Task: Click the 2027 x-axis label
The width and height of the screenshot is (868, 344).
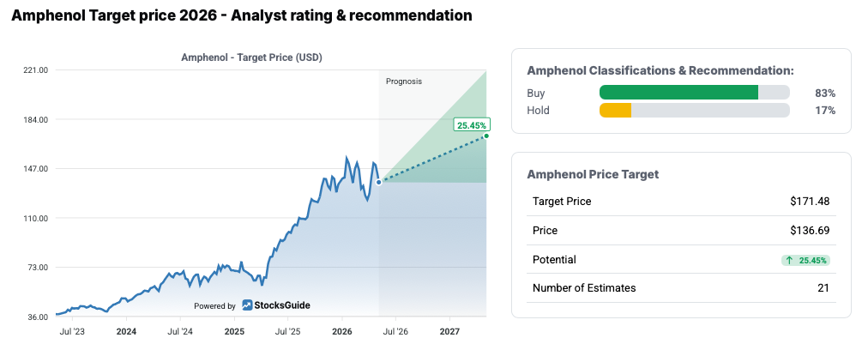Action: click(x=449, y=332)
